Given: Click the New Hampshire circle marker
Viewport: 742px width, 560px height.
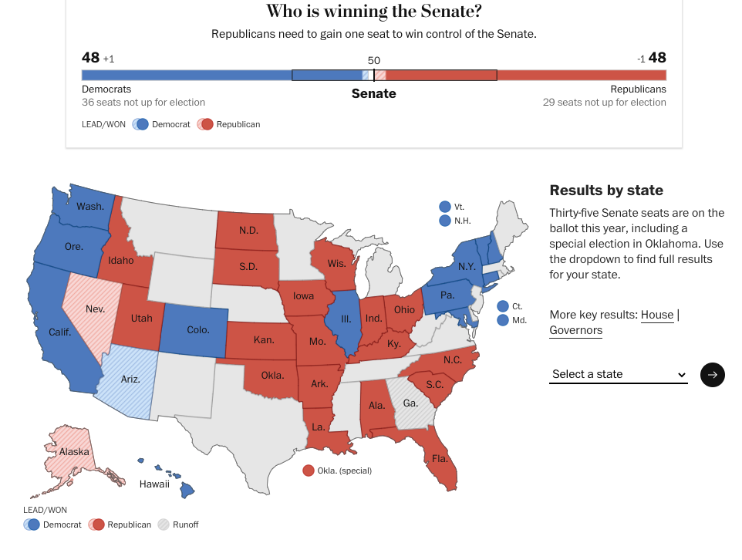Looking at the screenshot, I should coord(444,221).
